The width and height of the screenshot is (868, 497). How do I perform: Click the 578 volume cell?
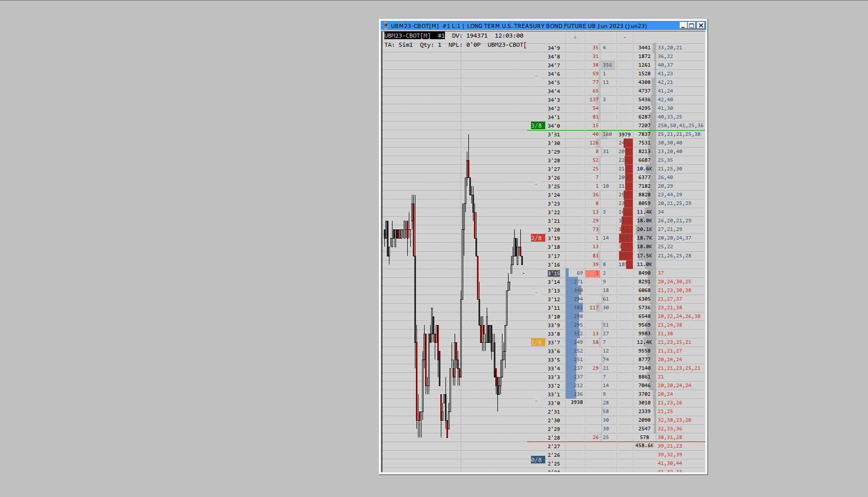point(645,437)
